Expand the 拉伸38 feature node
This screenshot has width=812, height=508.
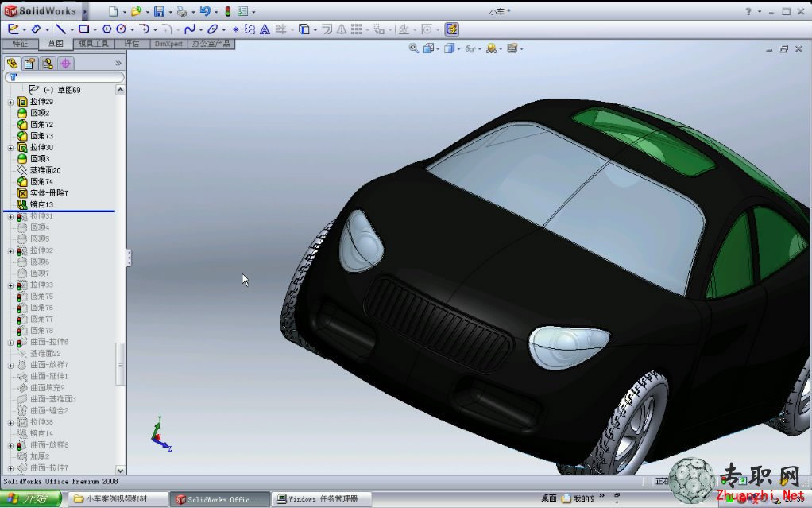10,422
